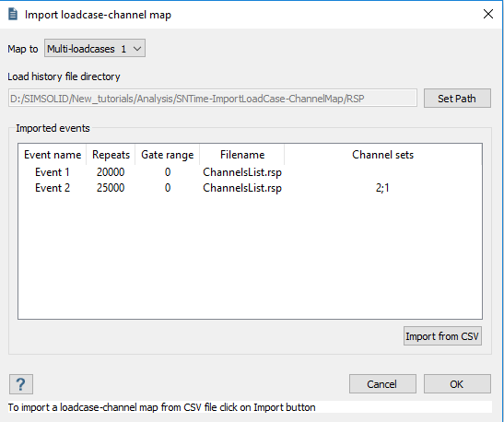This screenshot has width=504, height=422.
Task: Click the 20000 repeats cell
Action: [111, 172]
